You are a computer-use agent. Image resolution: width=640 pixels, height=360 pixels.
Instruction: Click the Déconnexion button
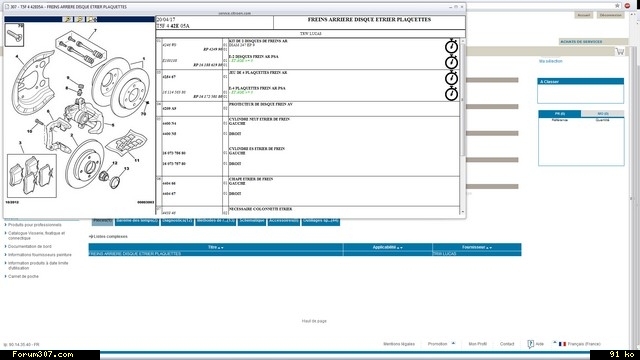[611, 15]
